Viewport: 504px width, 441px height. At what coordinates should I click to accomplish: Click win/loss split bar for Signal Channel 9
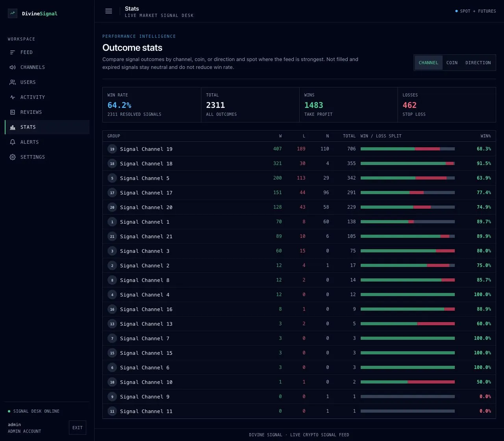[x=408, y=397]
